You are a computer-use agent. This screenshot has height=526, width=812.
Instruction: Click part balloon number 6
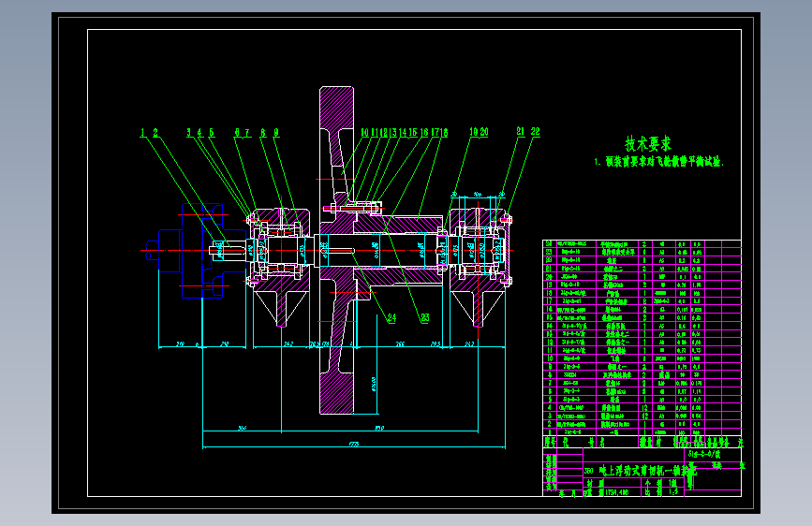coord(237,133)
